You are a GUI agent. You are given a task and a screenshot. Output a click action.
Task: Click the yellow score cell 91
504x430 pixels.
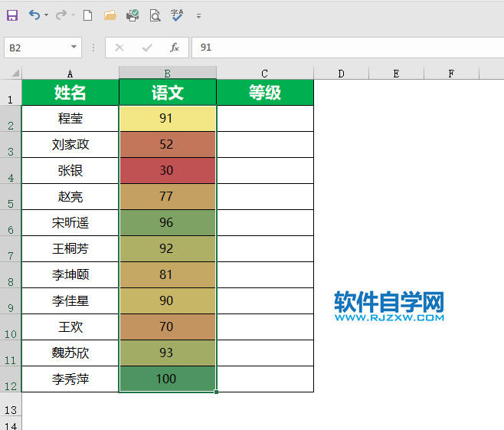pyautogui.click(x=168, y=118)
